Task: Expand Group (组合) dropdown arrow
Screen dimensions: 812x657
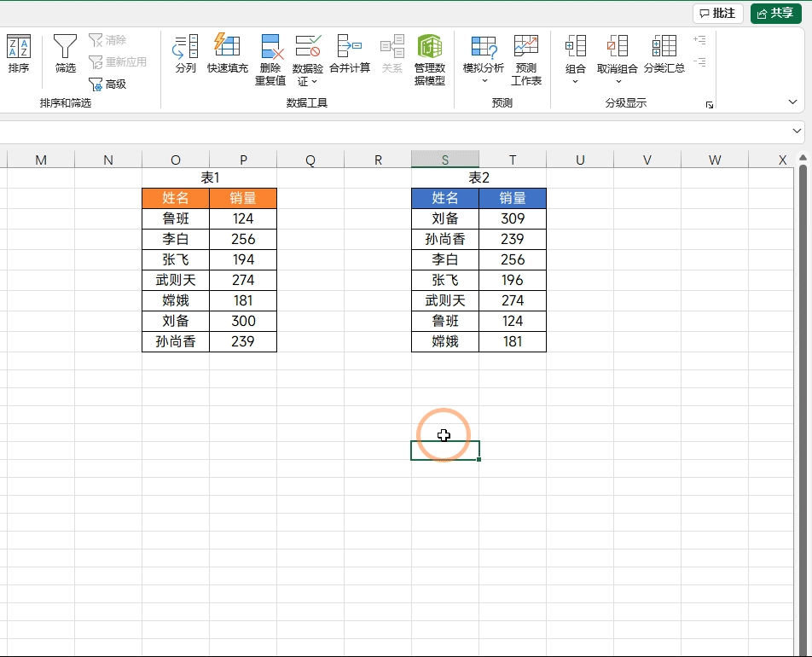Action: [x=576, y=81]
